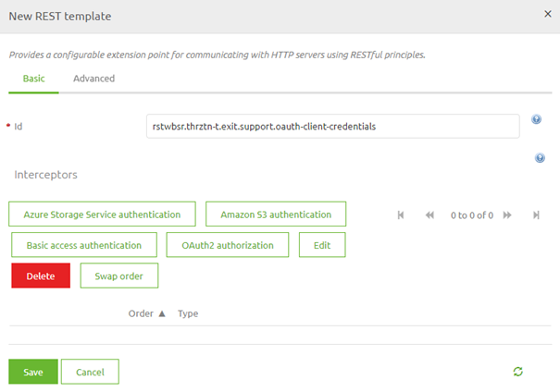The width and height of the screenshot is (560, 392).
Task: Open help icon for Interceptors section
Action: tap(540, 158)
